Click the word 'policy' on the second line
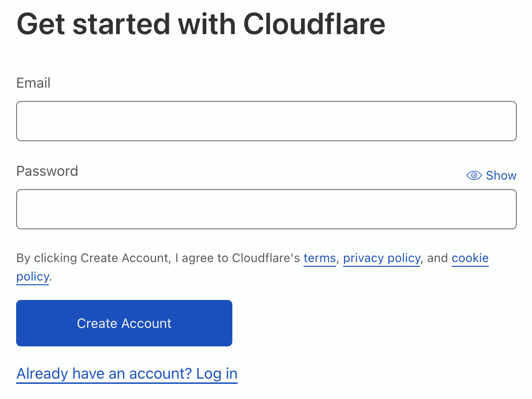Viewport: 532px width, 399px height. point(32,276)
